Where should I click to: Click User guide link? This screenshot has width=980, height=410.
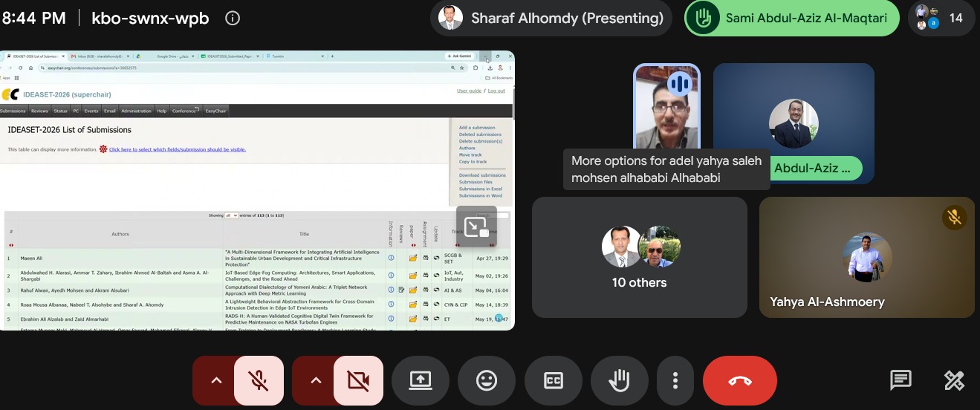point(469,91)
